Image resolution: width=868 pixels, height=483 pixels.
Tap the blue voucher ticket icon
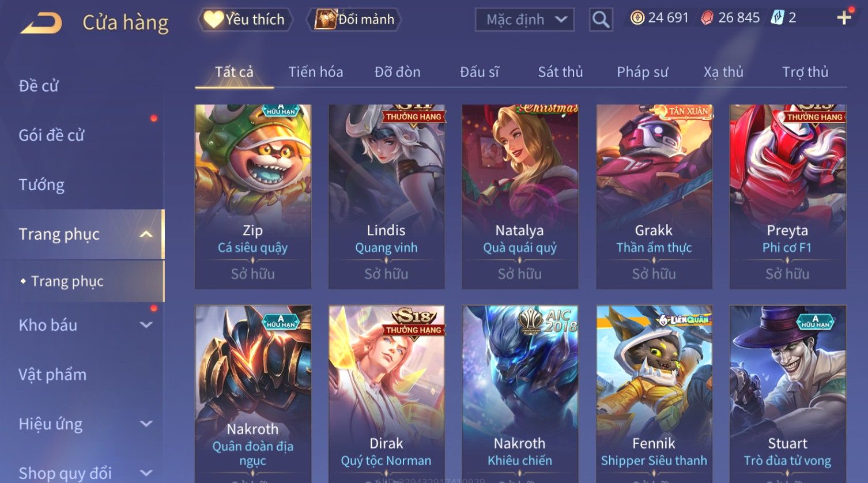pyautogui.click(x=778, y=18)
